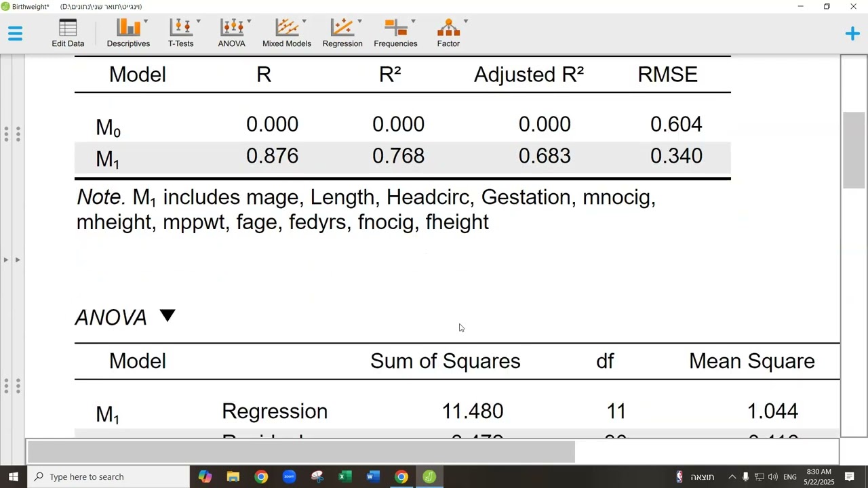Show hidden system tray icons
868x488 pixels.
(x=732, y=476)
